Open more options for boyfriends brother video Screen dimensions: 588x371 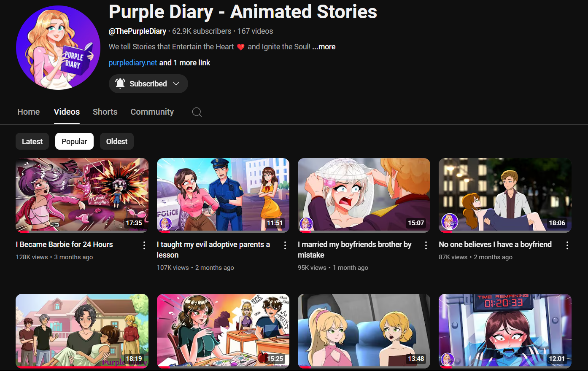point(426,245)
